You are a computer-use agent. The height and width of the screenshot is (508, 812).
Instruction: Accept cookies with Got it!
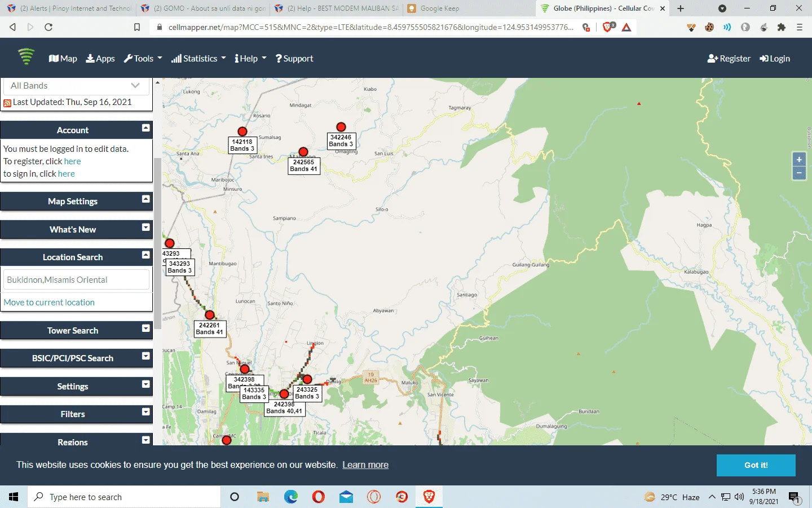click(x=756, y=465)
